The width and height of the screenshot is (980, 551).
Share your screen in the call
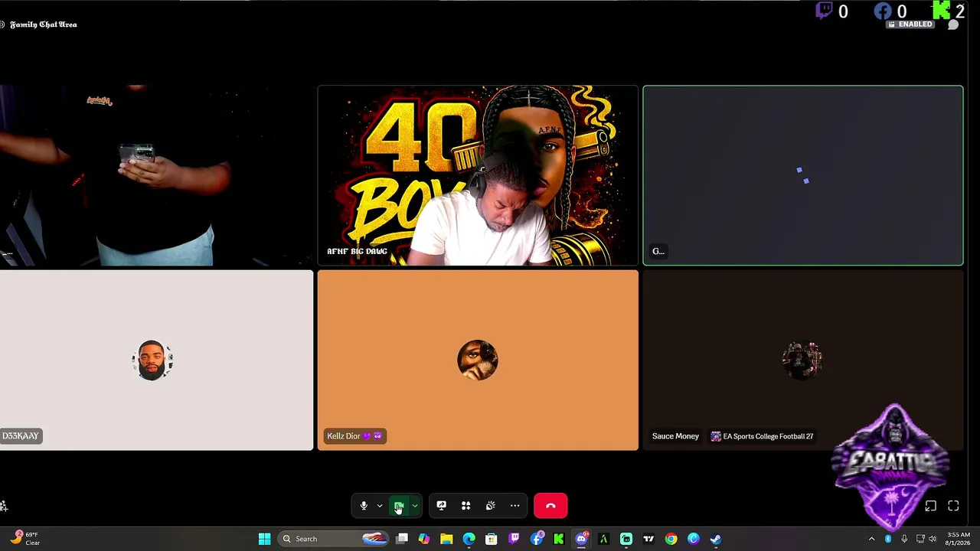[441, 506]
